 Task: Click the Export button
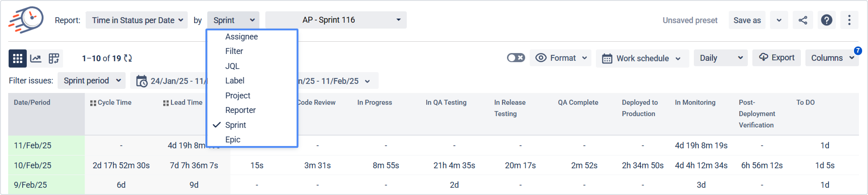(x=776, y=58)
